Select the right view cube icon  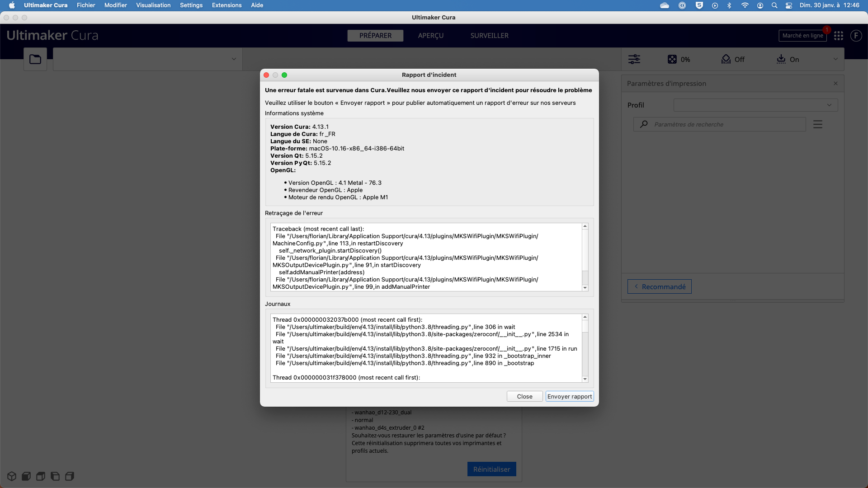coord(70,476)
